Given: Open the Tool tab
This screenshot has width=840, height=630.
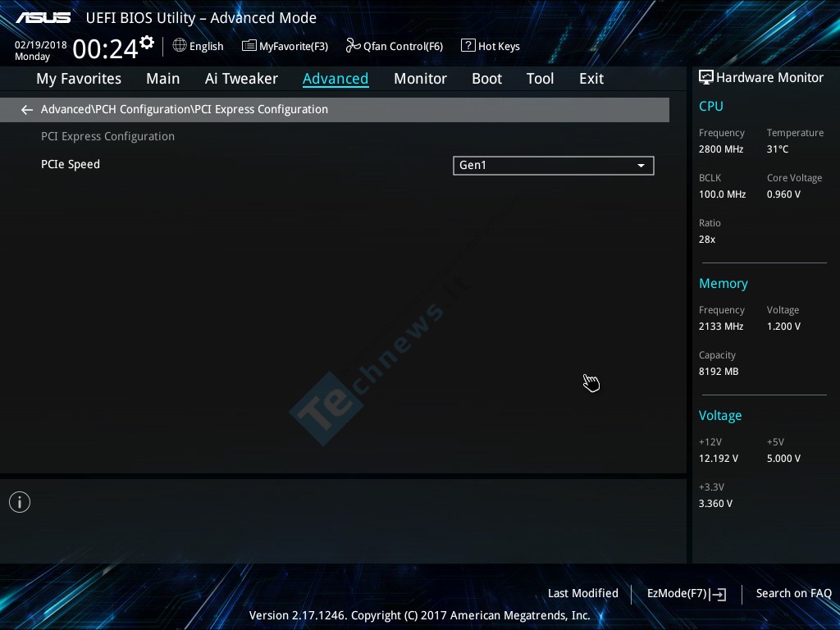Looking at the screenshot, I should point(540,79).
